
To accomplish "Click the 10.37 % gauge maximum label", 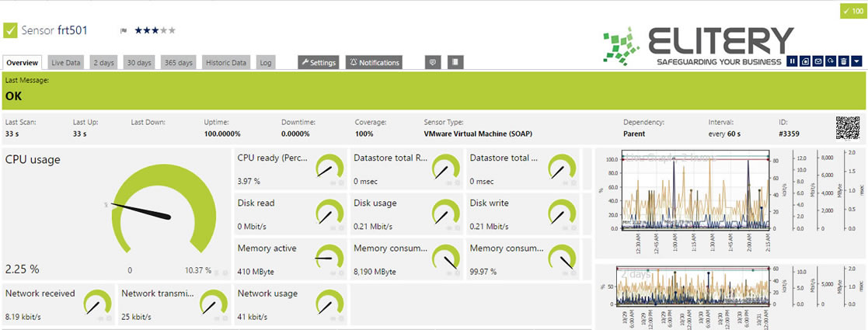I will (198, 270).
